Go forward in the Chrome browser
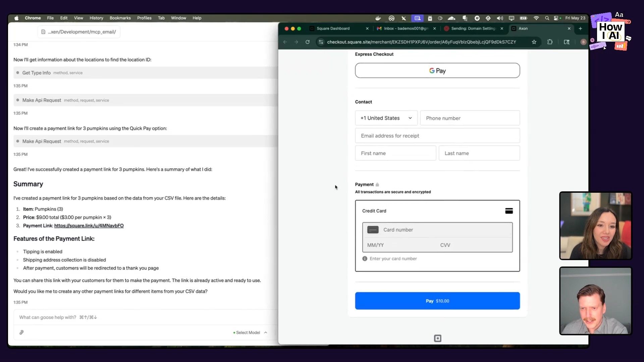The height and width of the screenshot is (362, 644). tap(296, 42)
